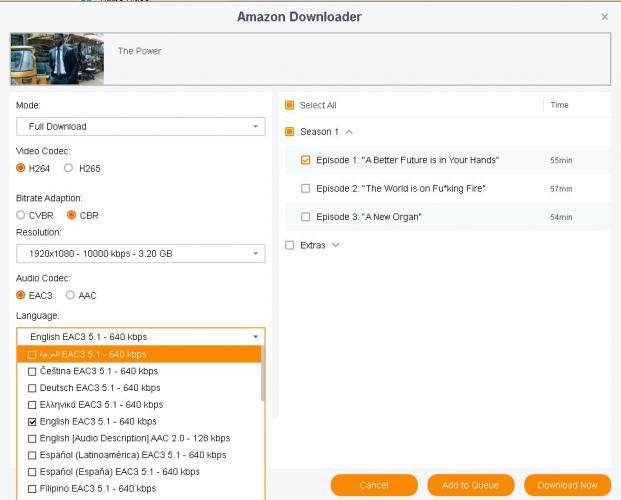The height and width of the screenshot is (500, 621).
Task: Check Deutsch EAC3 5.1 audio track
Action: pos(32,388)
